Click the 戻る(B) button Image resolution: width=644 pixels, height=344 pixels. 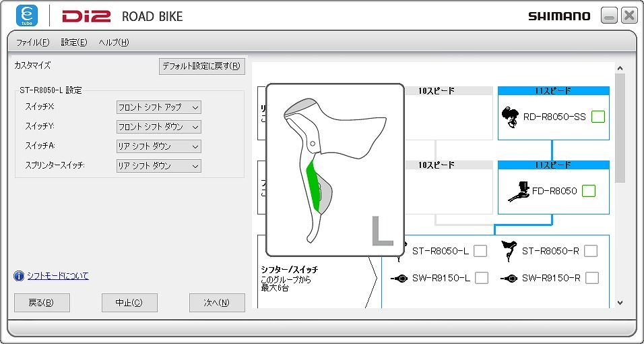[42, 303]
